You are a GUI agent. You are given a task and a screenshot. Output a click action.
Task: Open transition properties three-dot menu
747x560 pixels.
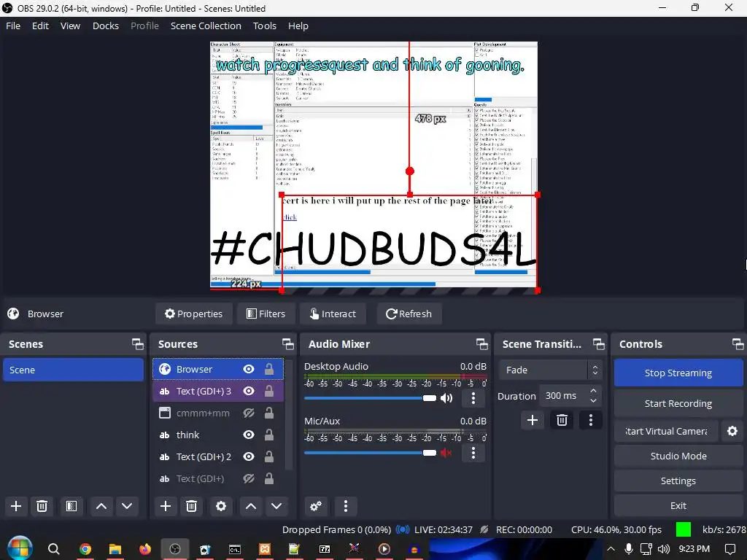pos(591,420)
